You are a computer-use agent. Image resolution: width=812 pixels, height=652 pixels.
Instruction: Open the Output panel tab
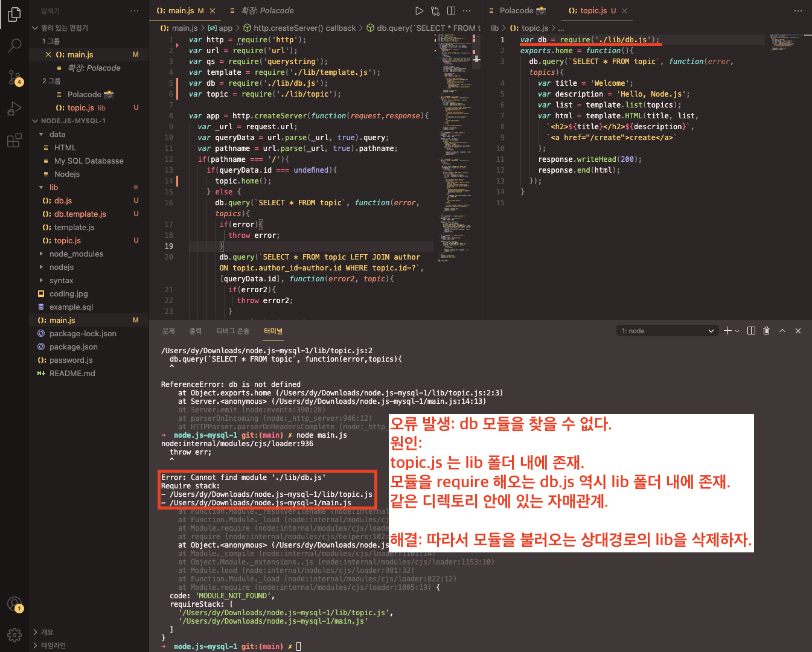pyautogui.click(x=196, y=331)
